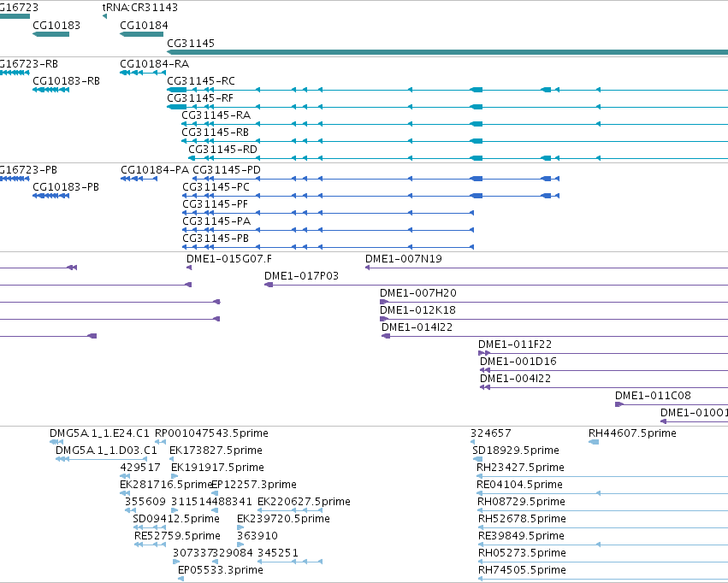
Task: Click EST label RH44607.5prime
Action: 632,433
